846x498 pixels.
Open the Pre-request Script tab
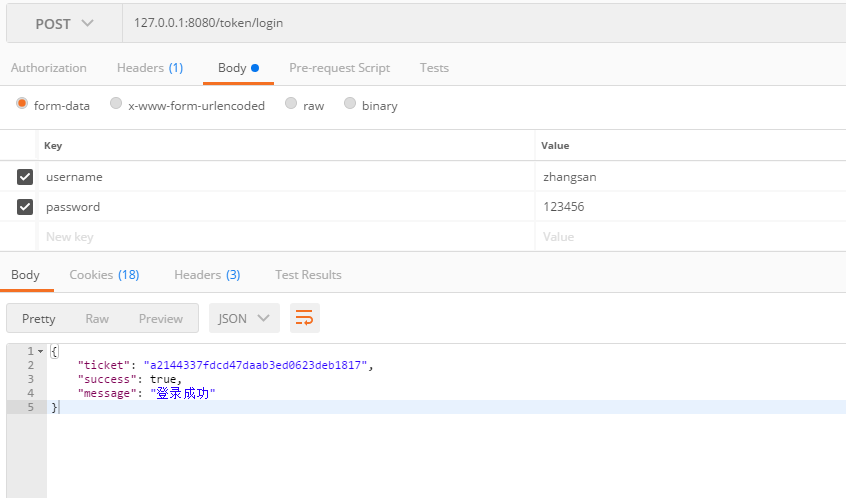339,68
